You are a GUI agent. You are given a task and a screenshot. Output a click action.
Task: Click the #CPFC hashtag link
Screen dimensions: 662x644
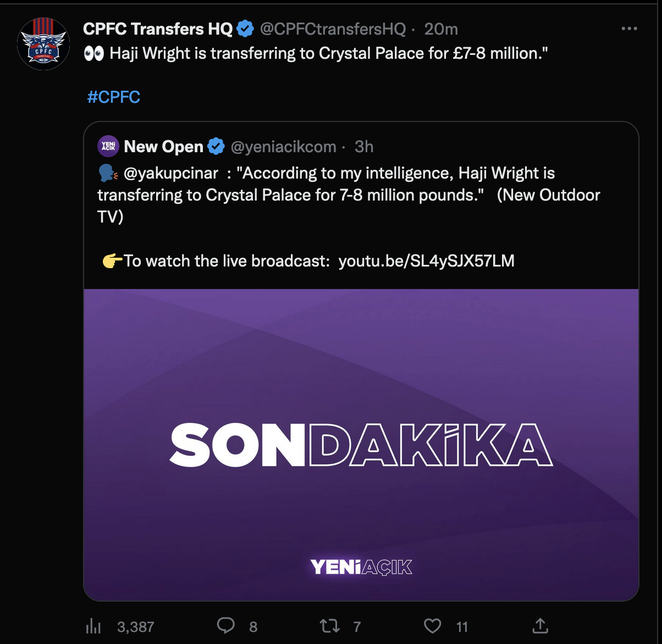tap(114, 97)
